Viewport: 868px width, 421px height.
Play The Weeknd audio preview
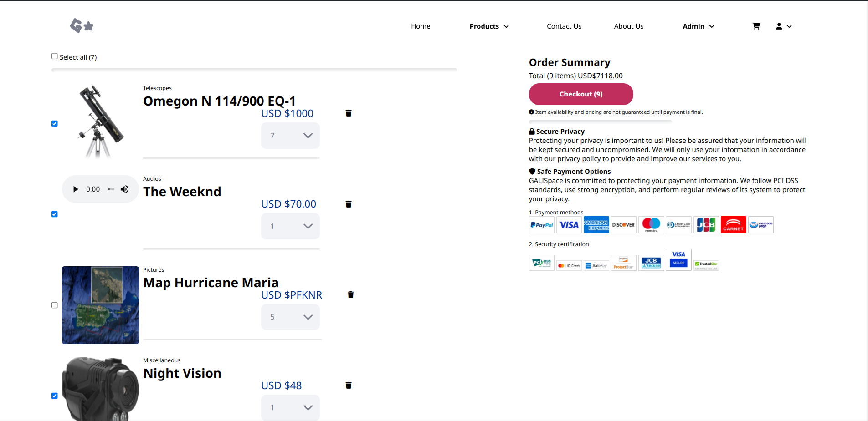76,189
